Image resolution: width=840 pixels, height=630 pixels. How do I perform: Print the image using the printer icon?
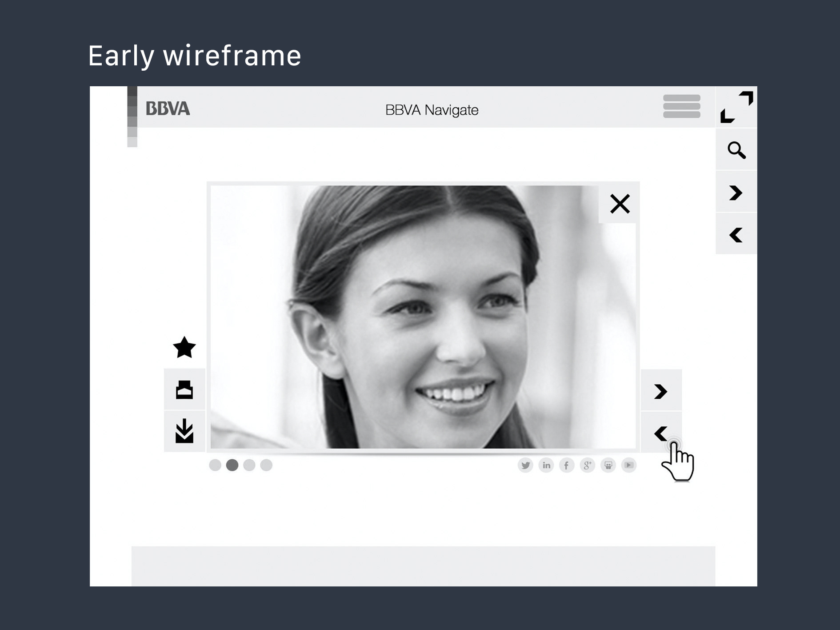coord(184,389)
